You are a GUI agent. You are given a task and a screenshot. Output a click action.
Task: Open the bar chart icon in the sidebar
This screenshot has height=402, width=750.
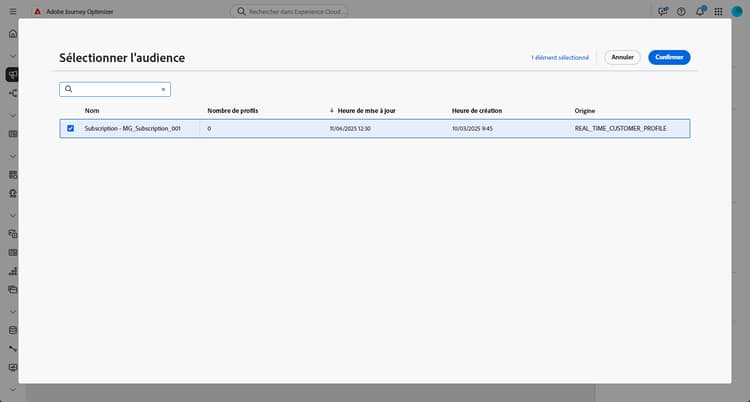tap(13, 271)
